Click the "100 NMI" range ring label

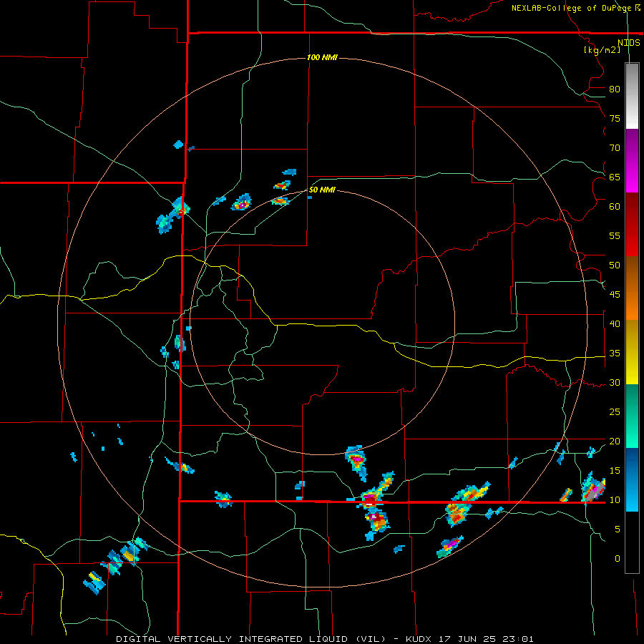(322, 57)
